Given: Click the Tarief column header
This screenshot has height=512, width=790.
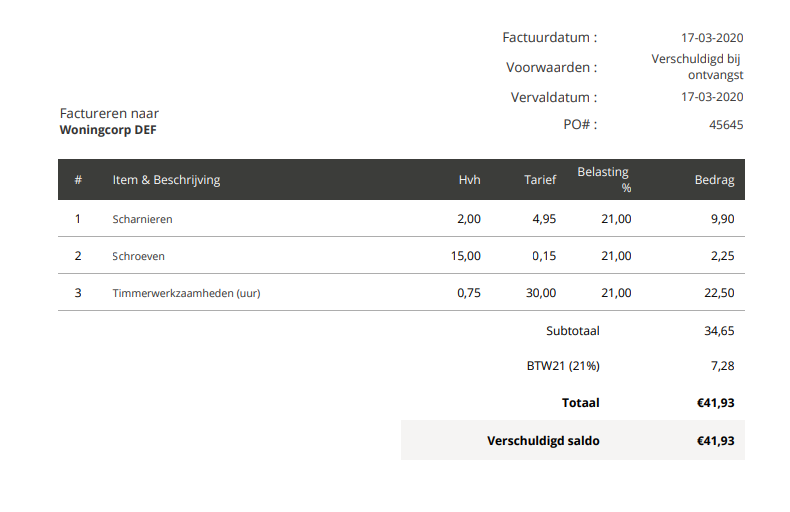Looking at the screenshot, I should [540, 180].
